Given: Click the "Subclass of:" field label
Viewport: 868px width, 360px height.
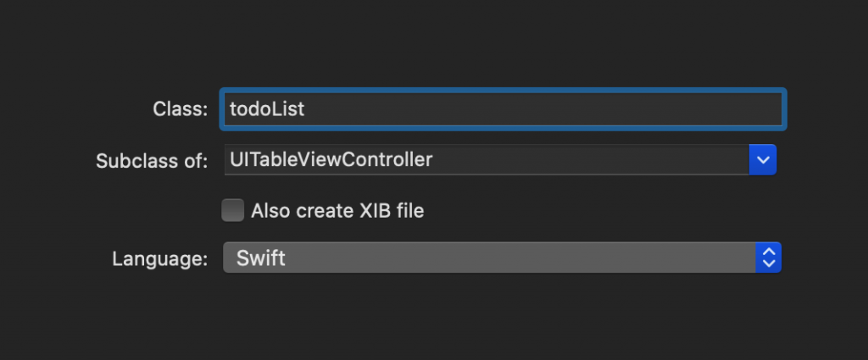Looking at the screenshot, I should pos(152,160).
